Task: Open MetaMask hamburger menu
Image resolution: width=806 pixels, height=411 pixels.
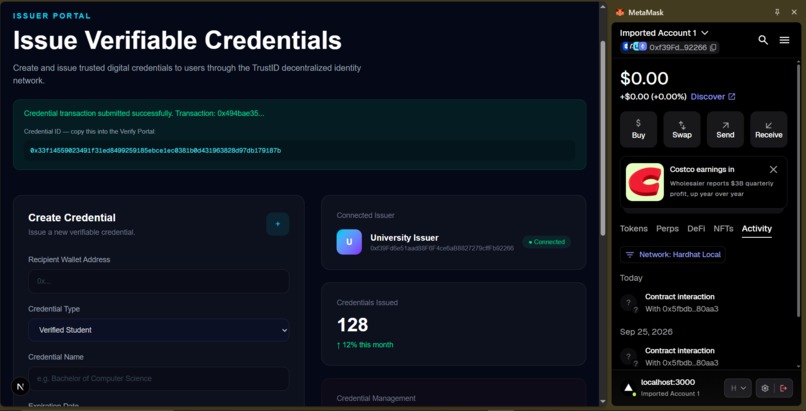Action: 784,40
